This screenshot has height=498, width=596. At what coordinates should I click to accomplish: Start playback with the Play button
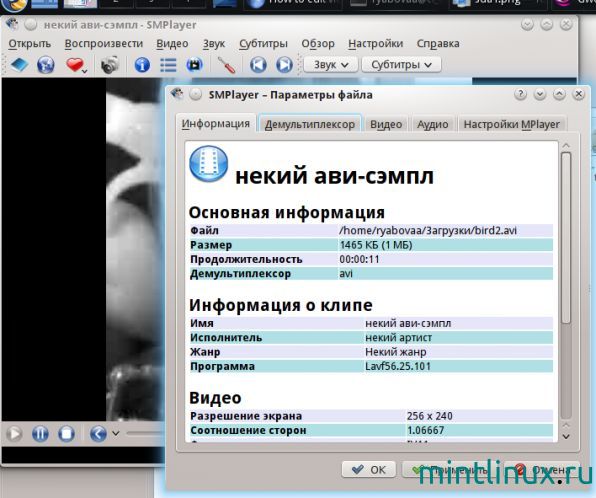click(x=14, y=434)
